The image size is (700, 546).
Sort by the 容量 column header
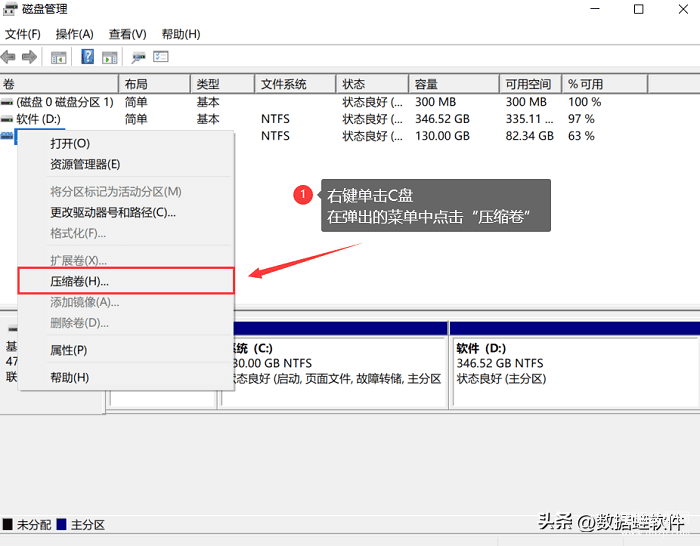[454, 84]
